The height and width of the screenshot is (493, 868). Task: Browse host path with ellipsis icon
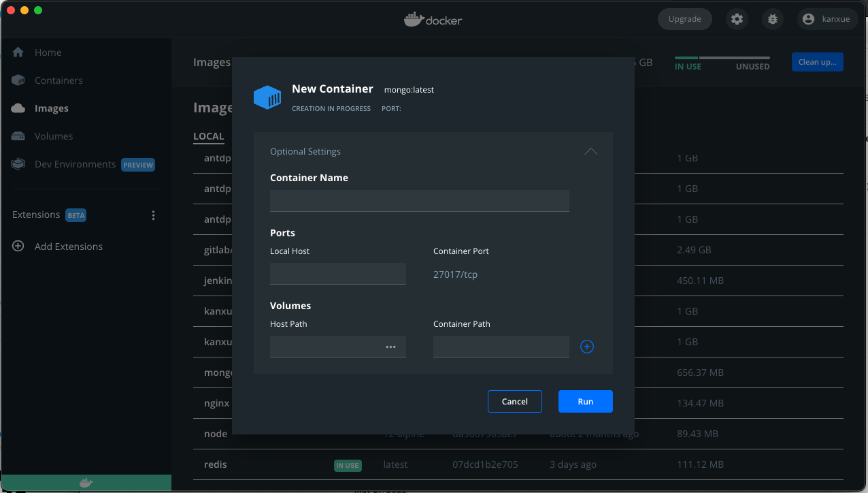(x=390, y=347)
